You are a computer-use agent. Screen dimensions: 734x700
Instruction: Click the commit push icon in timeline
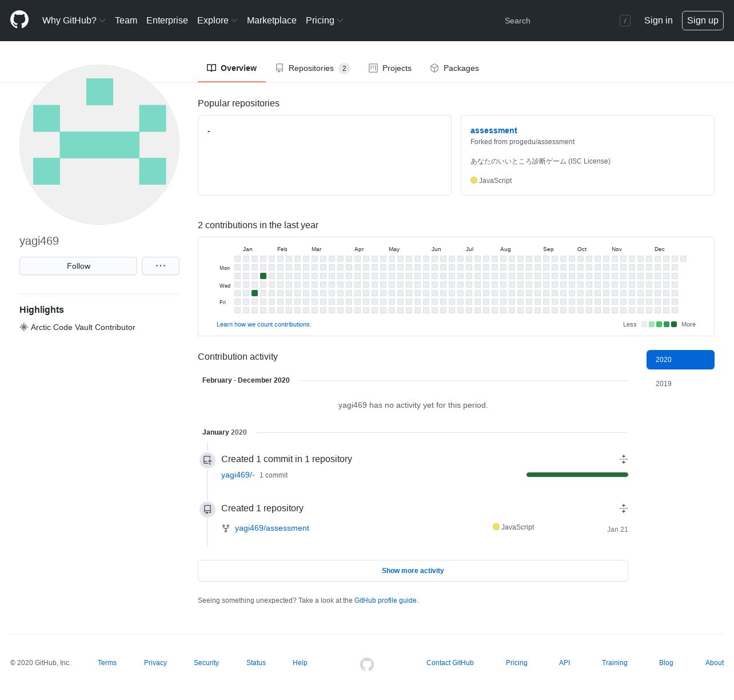click(x=208, y=460)
